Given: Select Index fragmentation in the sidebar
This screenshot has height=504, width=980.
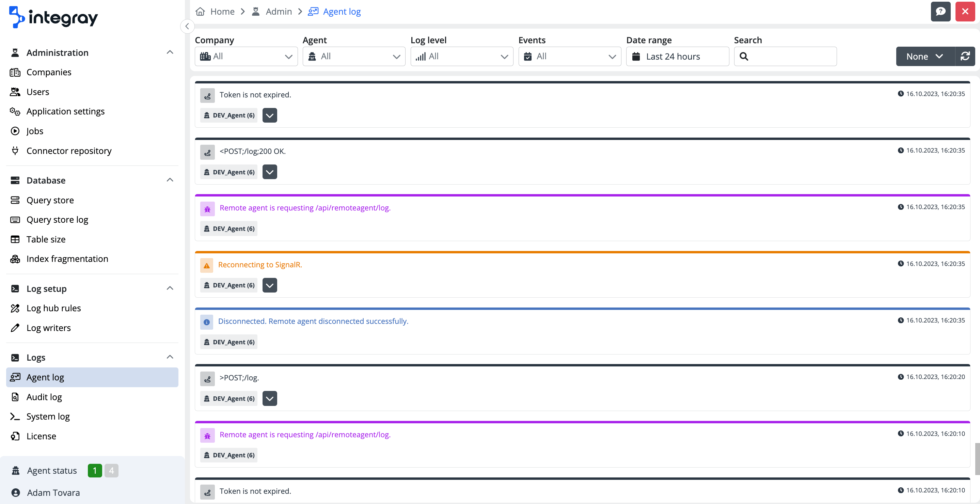Looking at the screenshot, I should coord(67,259).
